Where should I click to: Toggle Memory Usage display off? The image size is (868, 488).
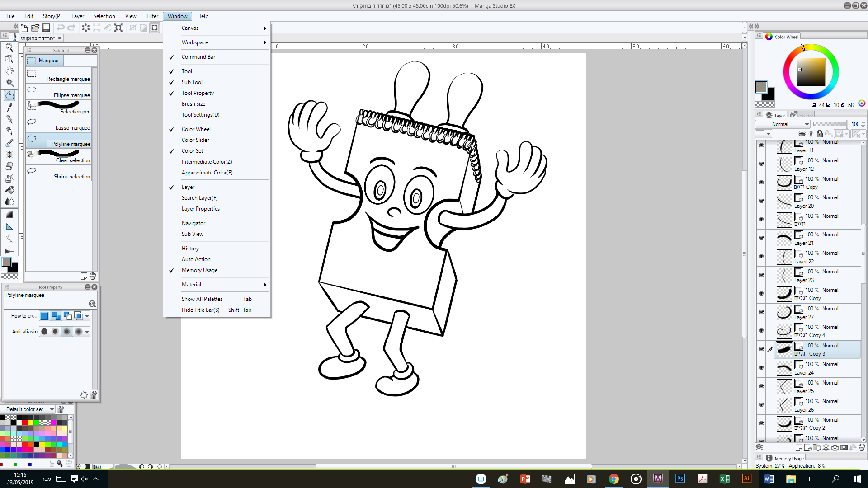pos(199,270)
